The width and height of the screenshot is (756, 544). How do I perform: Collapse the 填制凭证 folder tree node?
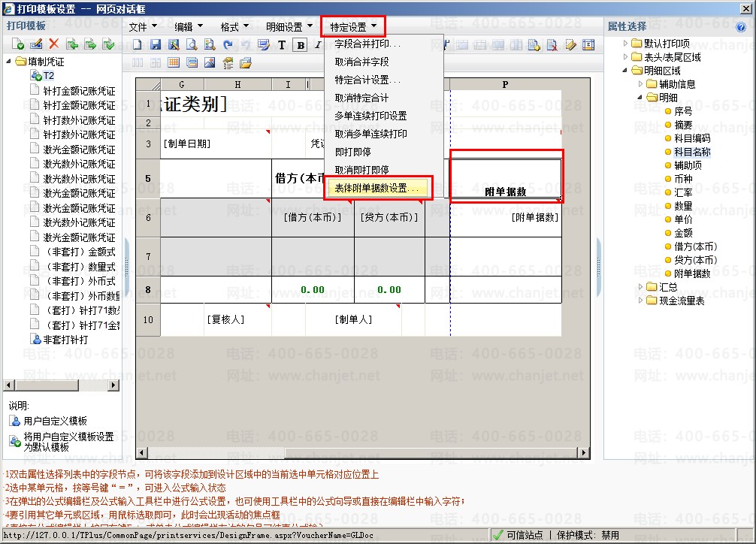[x=10, y=62]
